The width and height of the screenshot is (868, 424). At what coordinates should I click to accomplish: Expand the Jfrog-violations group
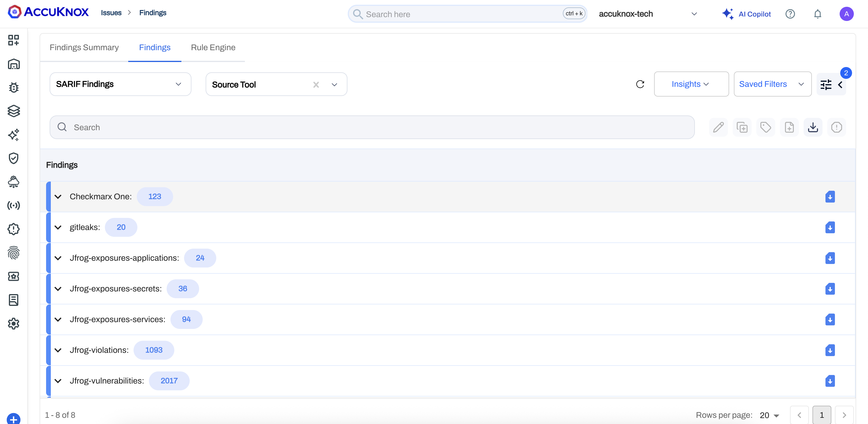pyautogui.click(x=58, y=350)
